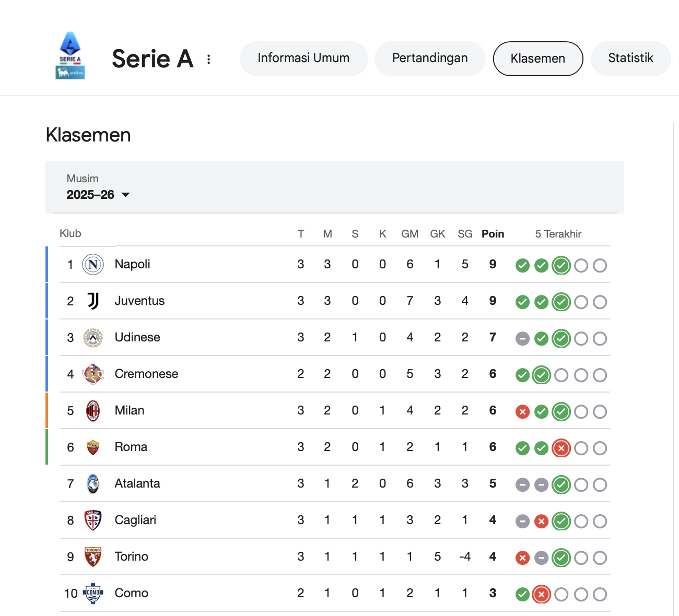Select the Cagliari team crest

93,520
